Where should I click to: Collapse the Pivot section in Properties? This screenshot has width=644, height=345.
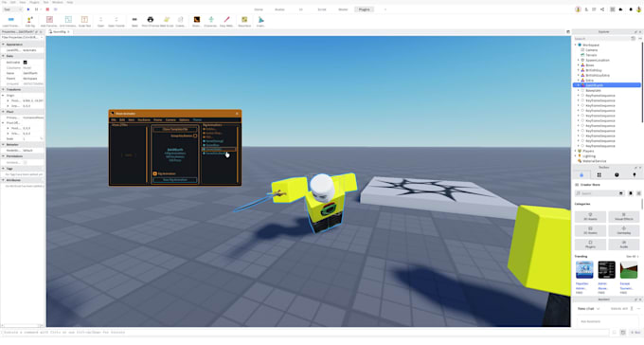point(3,112)
